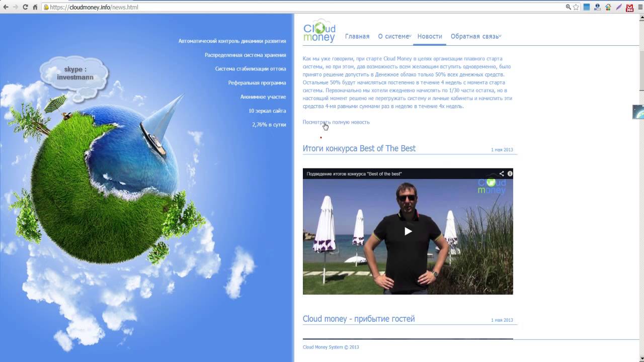644x362 pixels.
Task: Click the side widget icon on right edge
Action: [638, 112]
